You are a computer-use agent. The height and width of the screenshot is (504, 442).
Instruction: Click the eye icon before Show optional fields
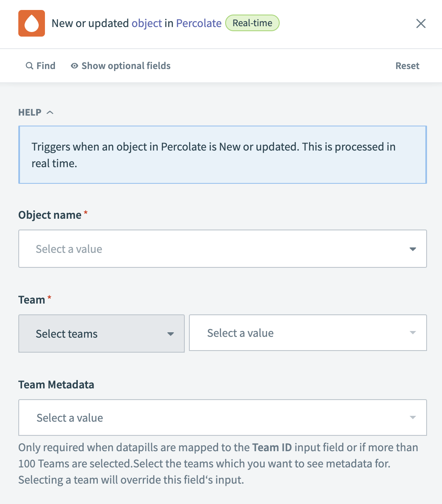click(x=74, y=66)
